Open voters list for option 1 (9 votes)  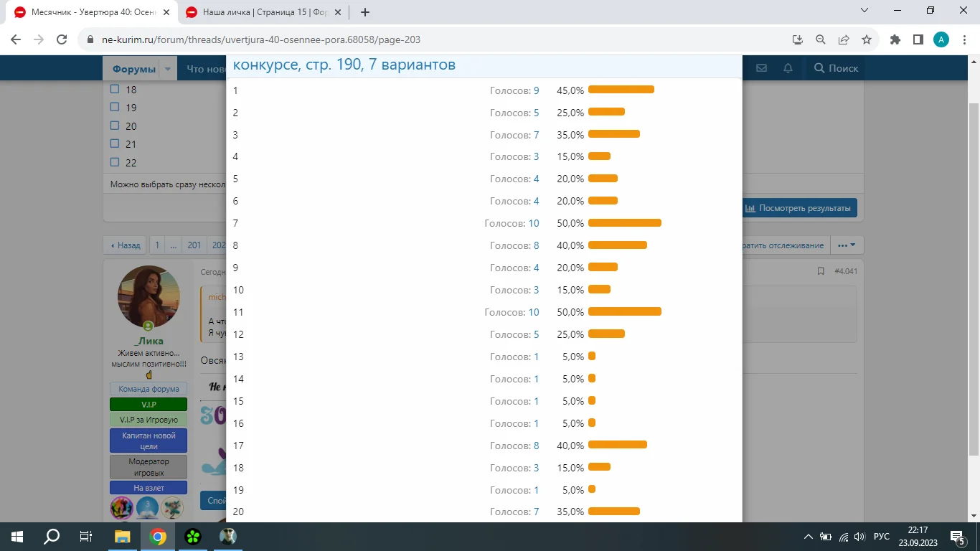pyautogui.click(x=537, y=90)
